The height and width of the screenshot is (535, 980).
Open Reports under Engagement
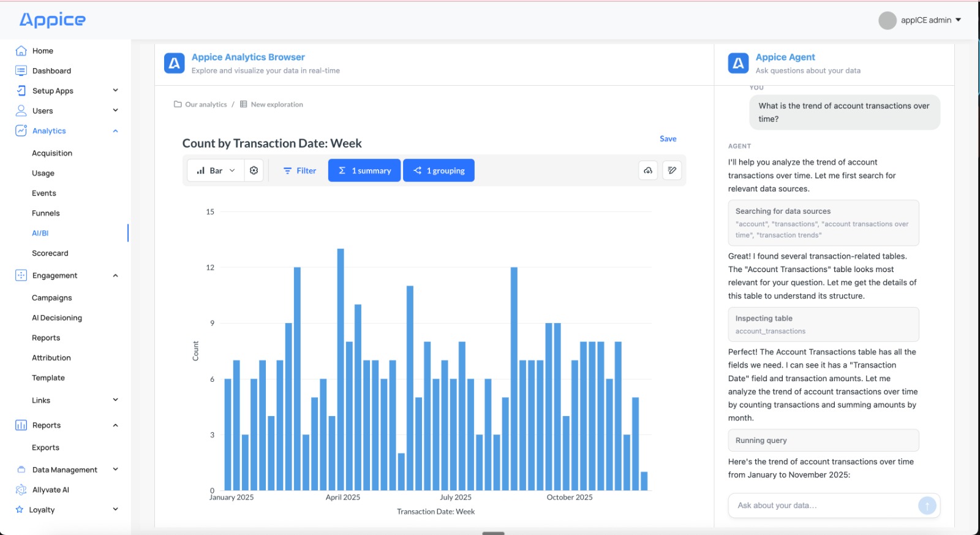(46, 338)
